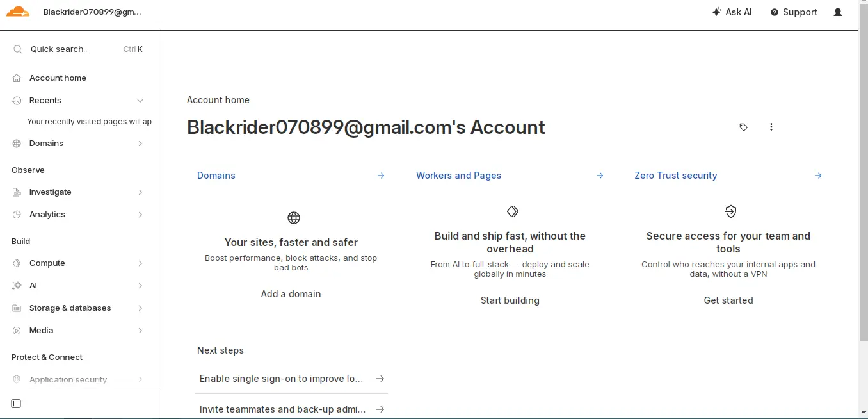Collapse sidebar with the panel icon

(x=17, y=404)
